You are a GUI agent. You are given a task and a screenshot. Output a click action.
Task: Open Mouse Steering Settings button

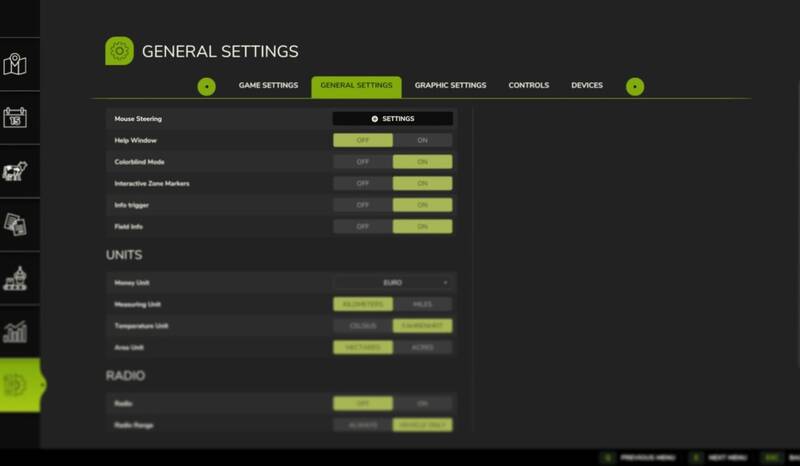393,119
